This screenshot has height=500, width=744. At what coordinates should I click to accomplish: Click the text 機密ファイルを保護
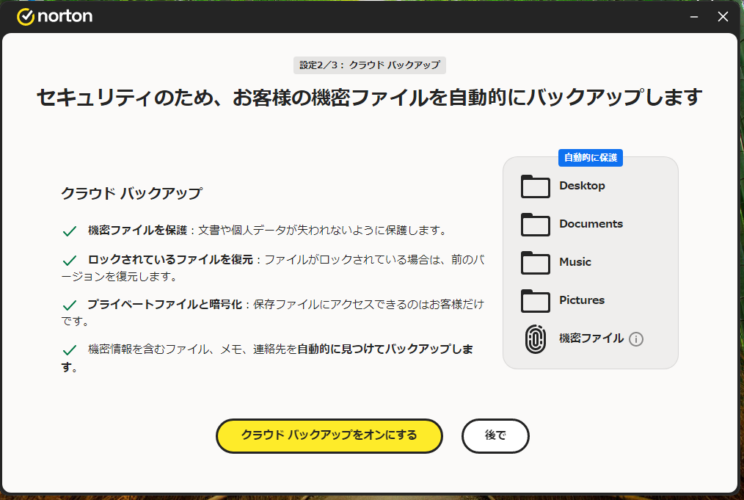pos(138,231)
